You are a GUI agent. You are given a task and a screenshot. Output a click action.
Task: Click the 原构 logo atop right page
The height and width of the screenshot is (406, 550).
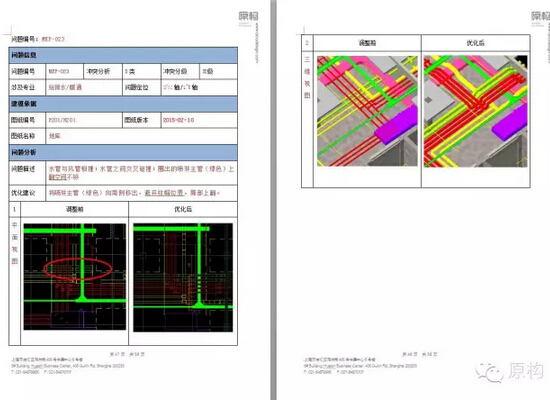(x=541, y=17)
